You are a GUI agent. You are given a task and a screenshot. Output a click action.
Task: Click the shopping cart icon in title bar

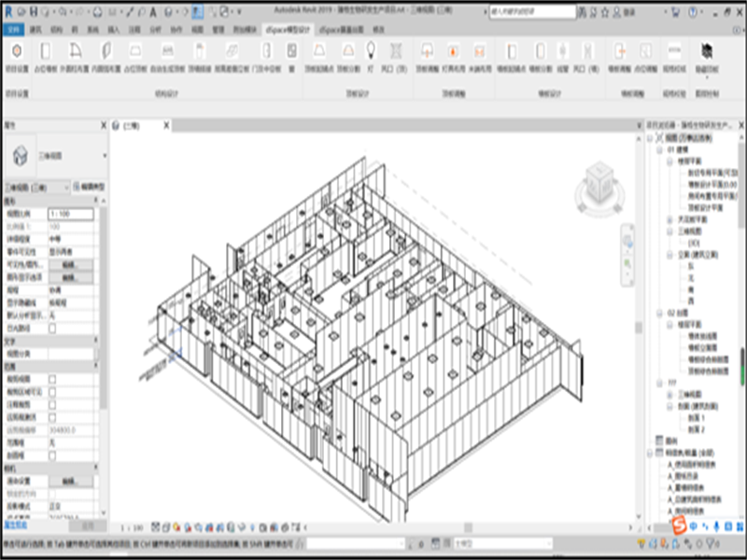pos(675,12)
